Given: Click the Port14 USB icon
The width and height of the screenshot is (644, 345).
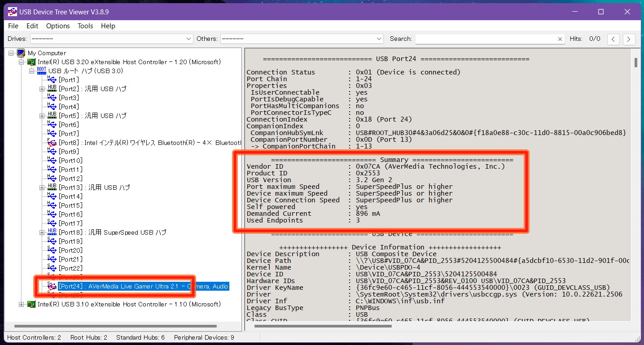Looking at the screenshot, I should [x=52, y=196].
